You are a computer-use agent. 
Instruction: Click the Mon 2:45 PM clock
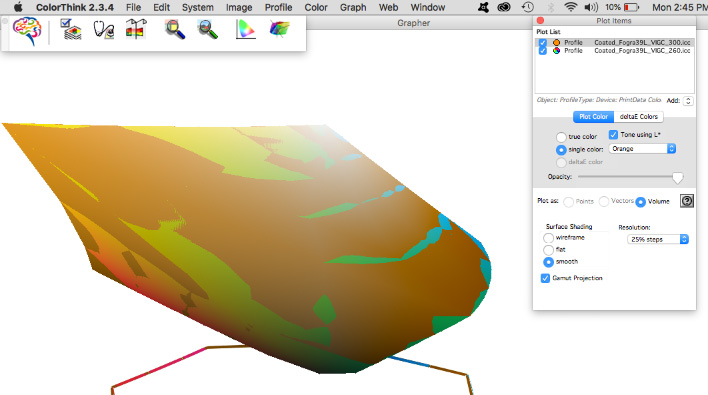coord(679,7)
